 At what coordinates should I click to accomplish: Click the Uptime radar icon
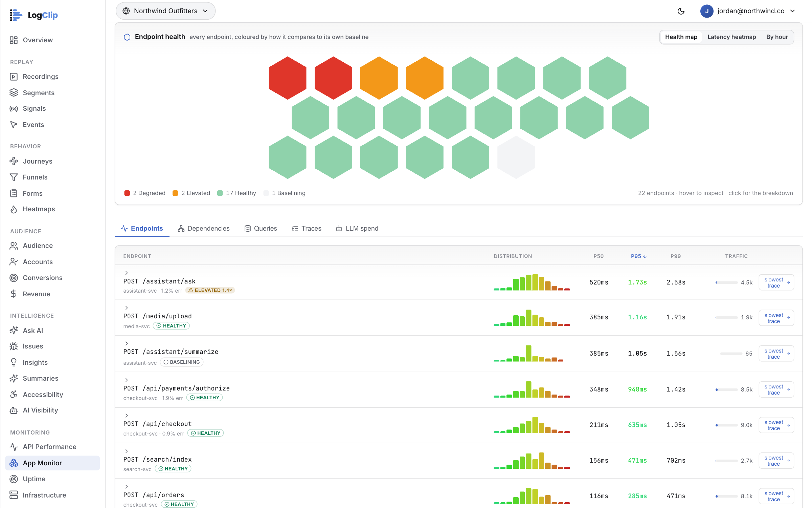14,479
